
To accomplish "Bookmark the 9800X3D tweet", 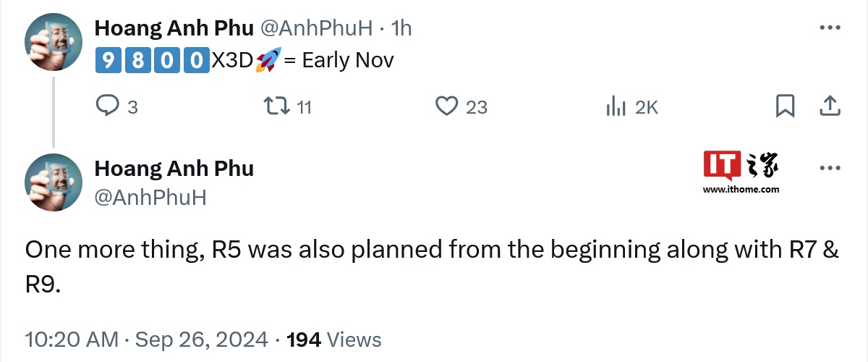I will 785,106.
